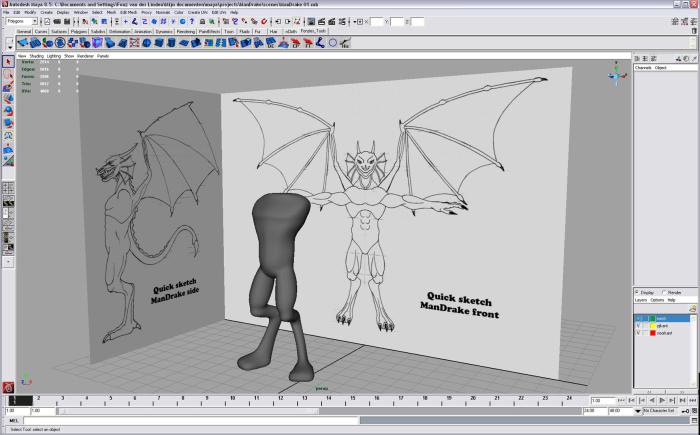The image size is (700, 435).
Task: Click the question mark help icon
Action: (192, 21)
